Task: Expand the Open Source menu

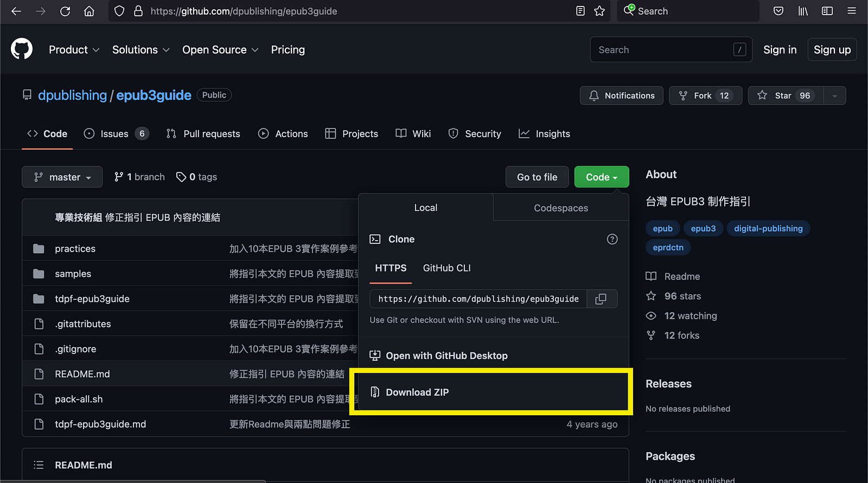Action: click(x=220, y=50)
